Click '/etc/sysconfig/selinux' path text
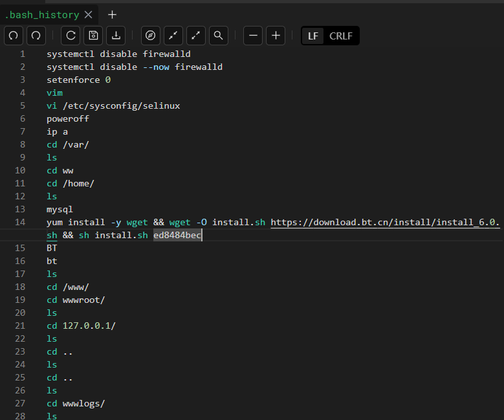Viewport: 504px width, 420px height. click(x=122, y=105)
